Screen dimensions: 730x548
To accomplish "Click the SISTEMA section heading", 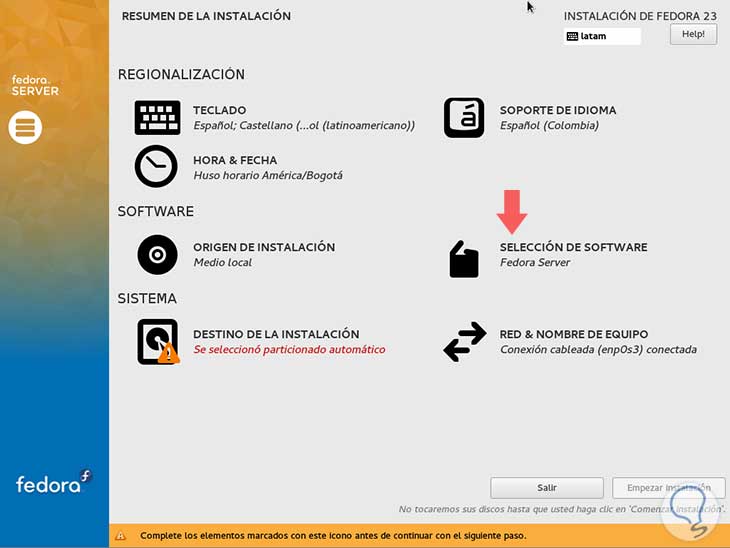I will (x=147, y=298).
